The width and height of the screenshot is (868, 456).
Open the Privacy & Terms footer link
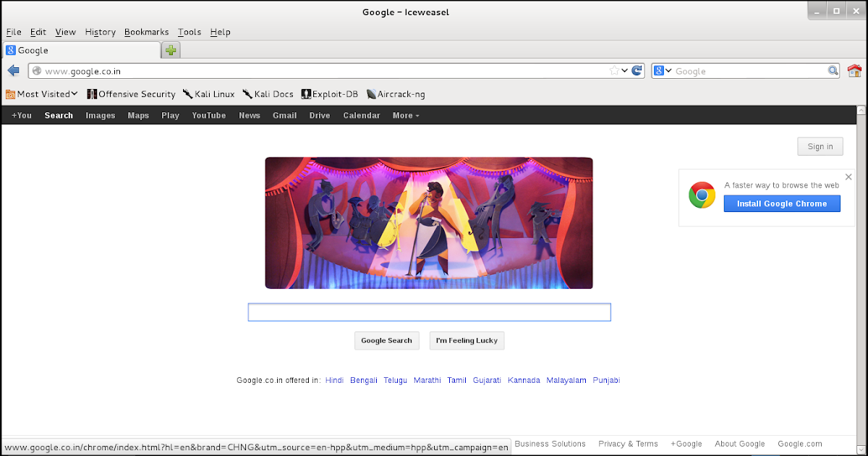pyautogui.click(x=628, y=444)
